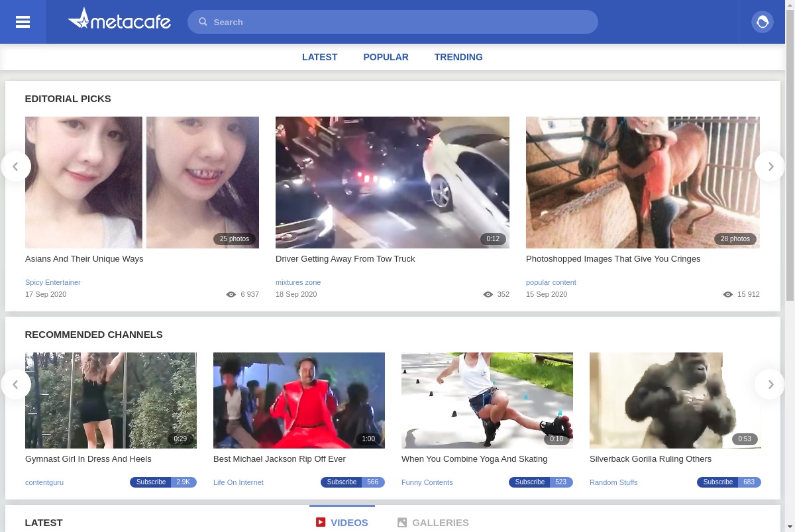Show previous editorial picks
The height and width of the screenshot is (532, 795).
tap(16, 166)
